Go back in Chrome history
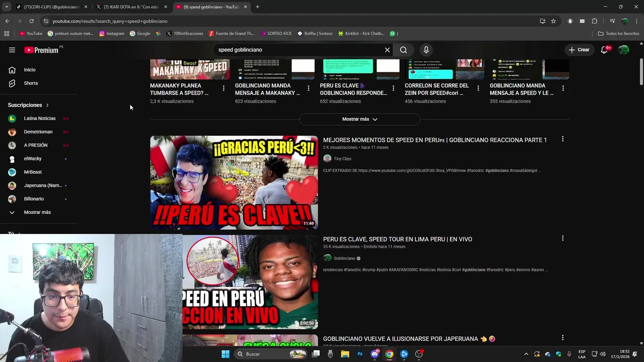The image size is (644, 362). click(7, 21)
